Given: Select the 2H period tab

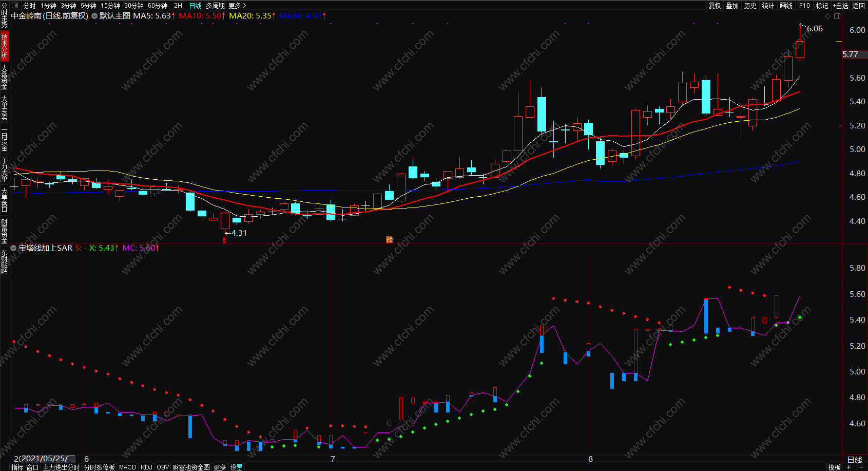Looking at the screenshot, I should point(178,6).
